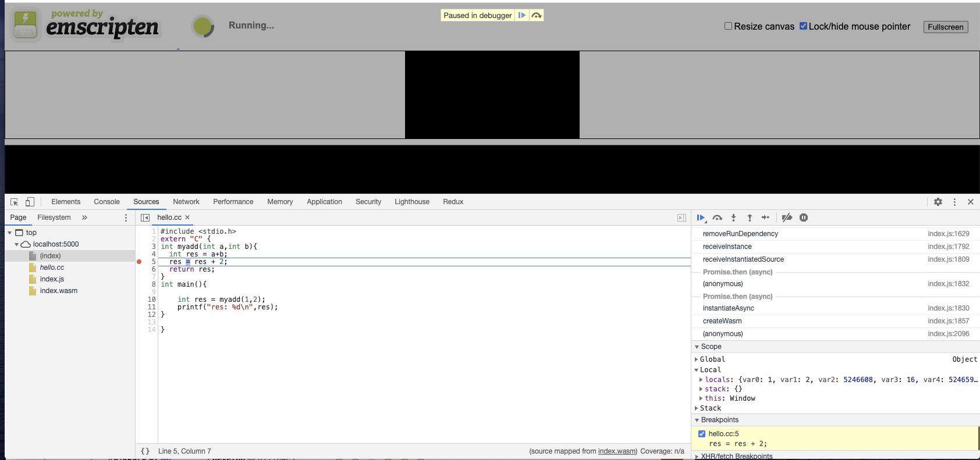980x460 pixels.
Task: Enable the Resize canvas checkbox
Action: [x=728, y=26]
